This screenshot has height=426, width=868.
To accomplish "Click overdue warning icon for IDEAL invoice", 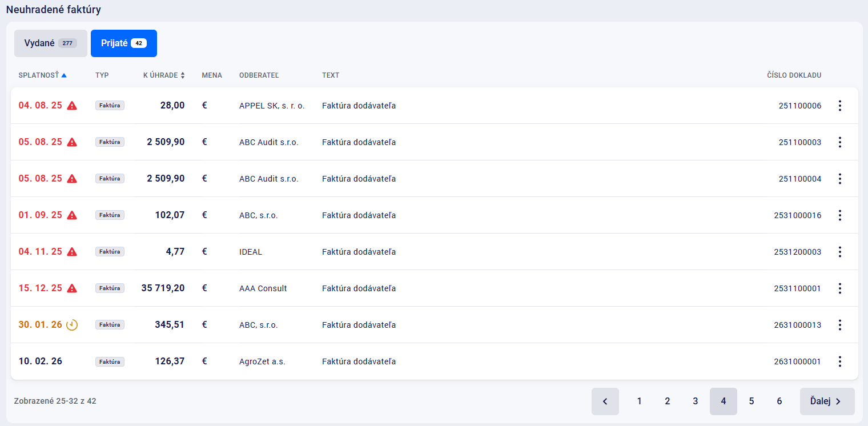I will coord(72,252).
